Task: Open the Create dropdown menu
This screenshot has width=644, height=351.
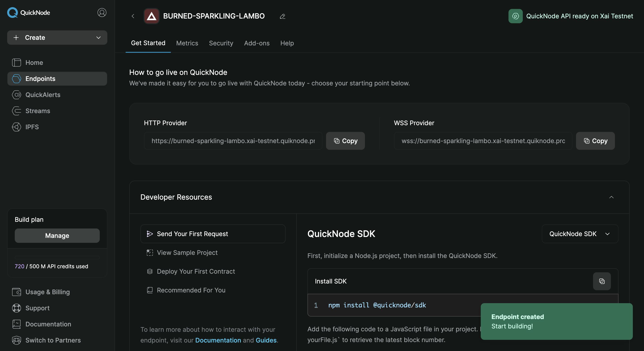Action: [x=57, y=38]
